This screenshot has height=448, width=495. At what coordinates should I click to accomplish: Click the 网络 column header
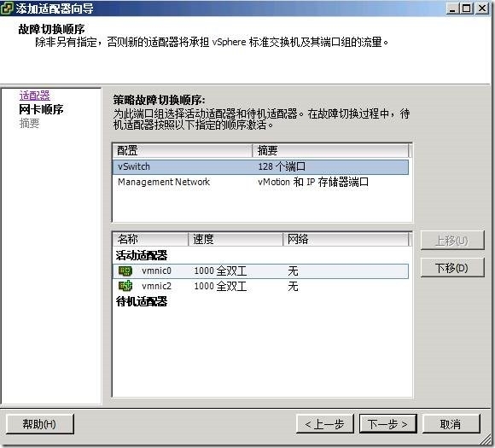tap(346, 239)
